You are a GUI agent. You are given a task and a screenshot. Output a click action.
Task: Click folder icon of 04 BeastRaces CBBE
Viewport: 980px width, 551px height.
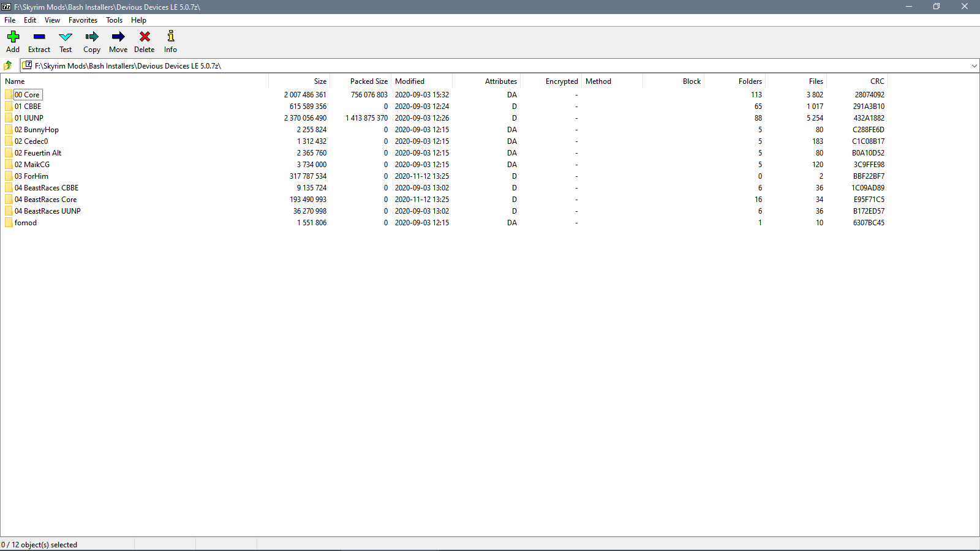9,187
